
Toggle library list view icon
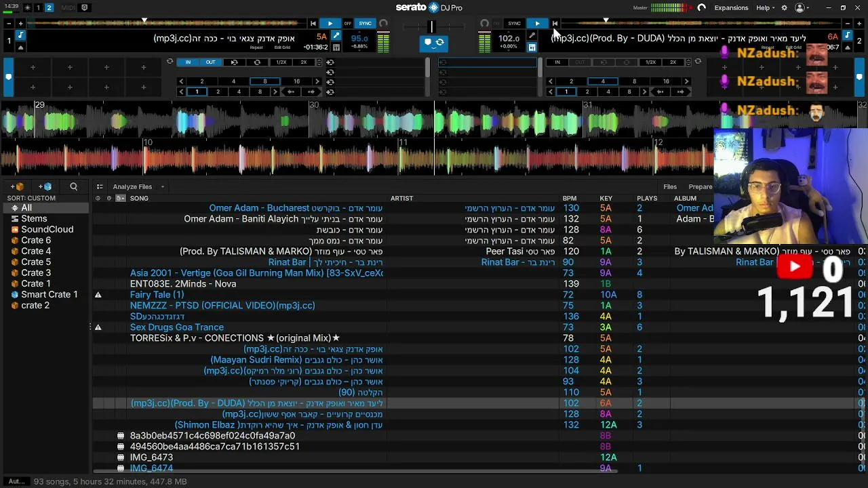[100, 186]
